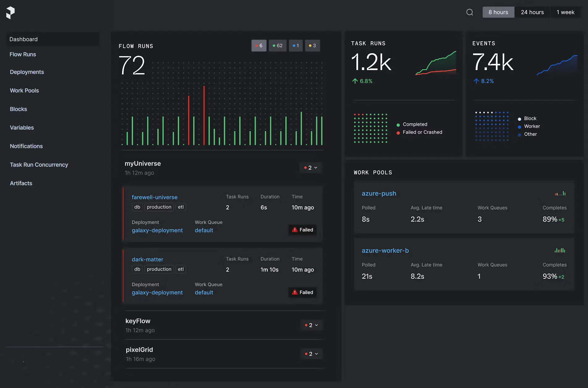Open the azure-push work pool

[379, 193]
